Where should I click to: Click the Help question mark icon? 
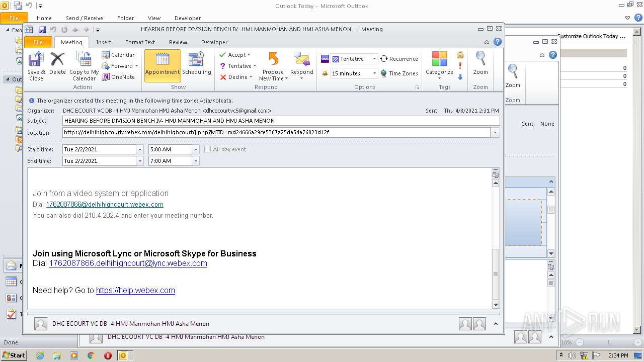pyautogui.click(x=498, y=42)
